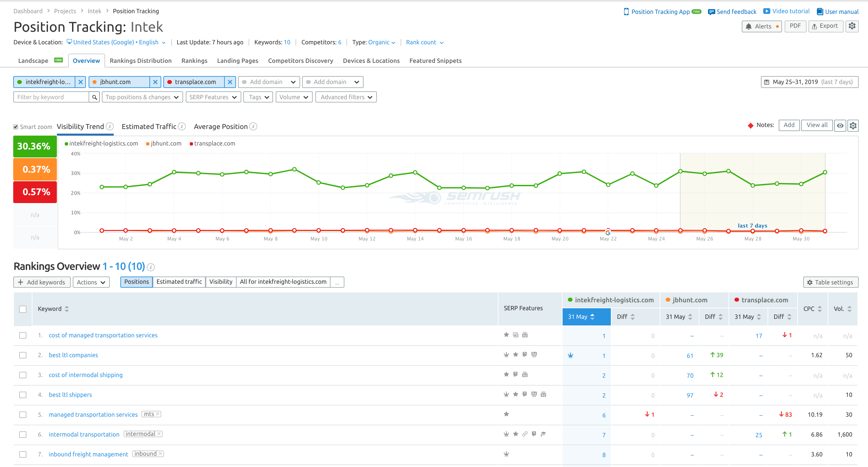Switch to the Competitors Discovery tab
The width and height of the screenshot is (868, 467).
(300, 61)
